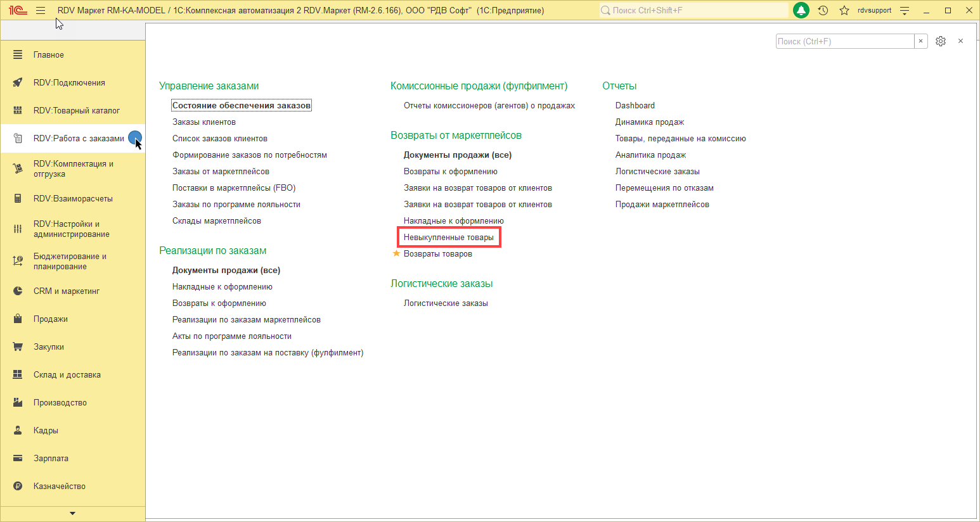Click the Главное section icon
The width and height of the screenshot is (980, 522).
coord(18,55)
